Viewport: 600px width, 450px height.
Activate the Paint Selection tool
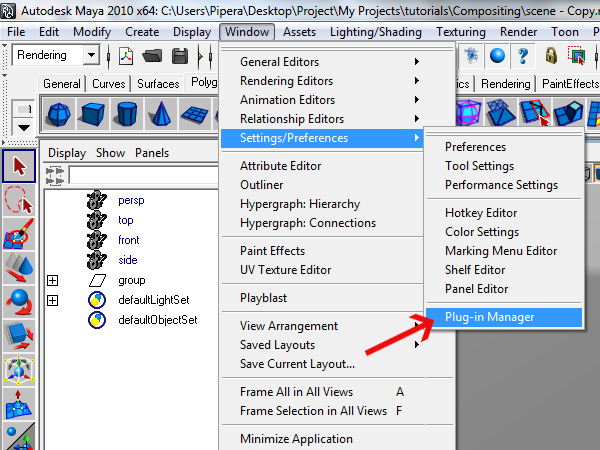click(x=19, y=234)
